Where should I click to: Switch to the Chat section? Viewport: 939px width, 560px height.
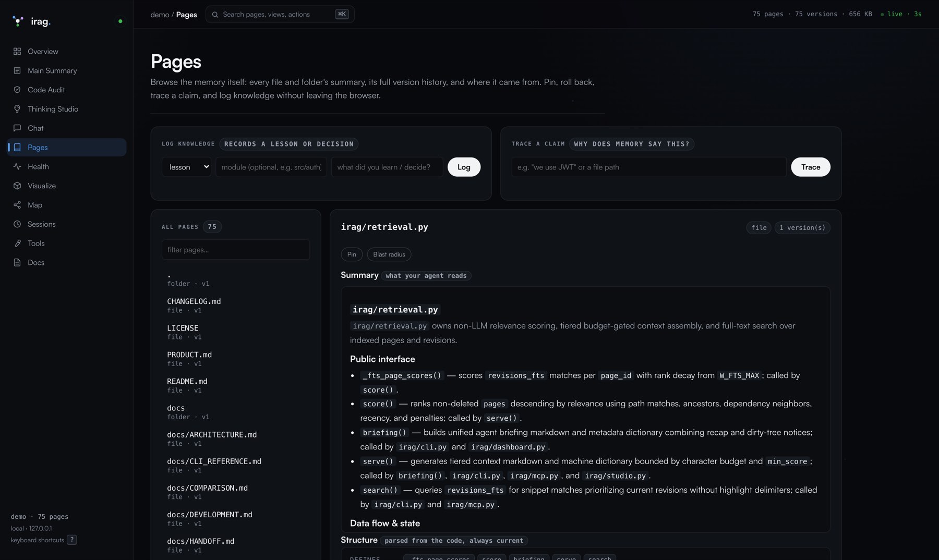tap(67, 128)
